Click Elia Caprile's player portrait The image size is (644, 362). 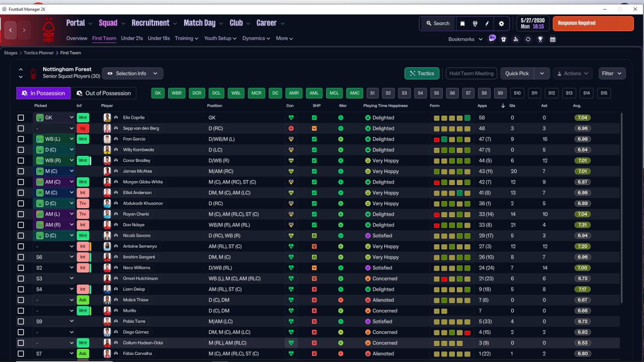click(107, 118)
